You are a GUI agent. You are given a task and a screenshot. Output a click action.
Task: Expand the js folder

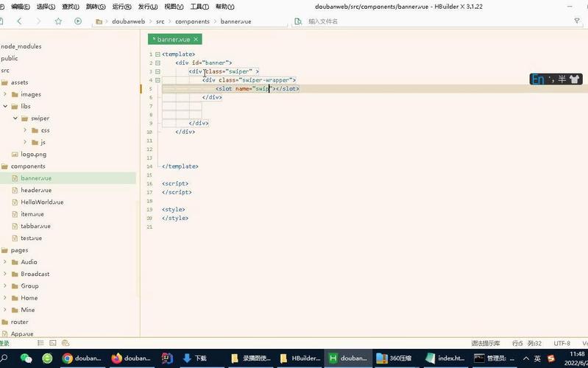click(x=25, y=142)
